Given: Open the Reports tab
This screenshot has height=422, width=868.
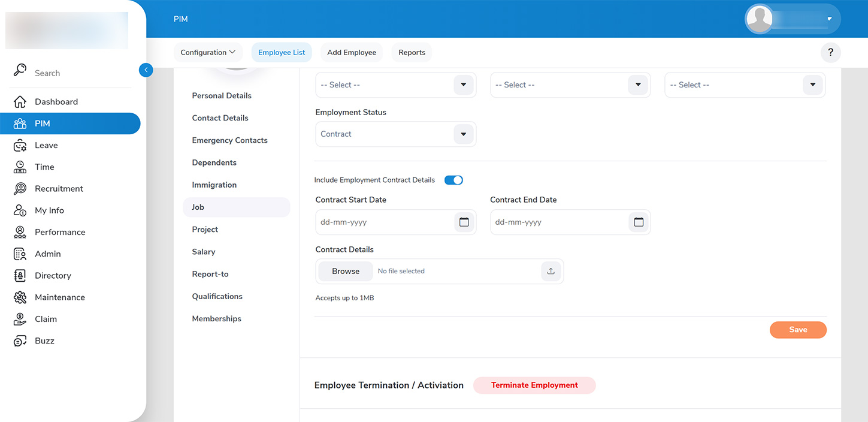Looking at the screenshot, I should point(412,53).
